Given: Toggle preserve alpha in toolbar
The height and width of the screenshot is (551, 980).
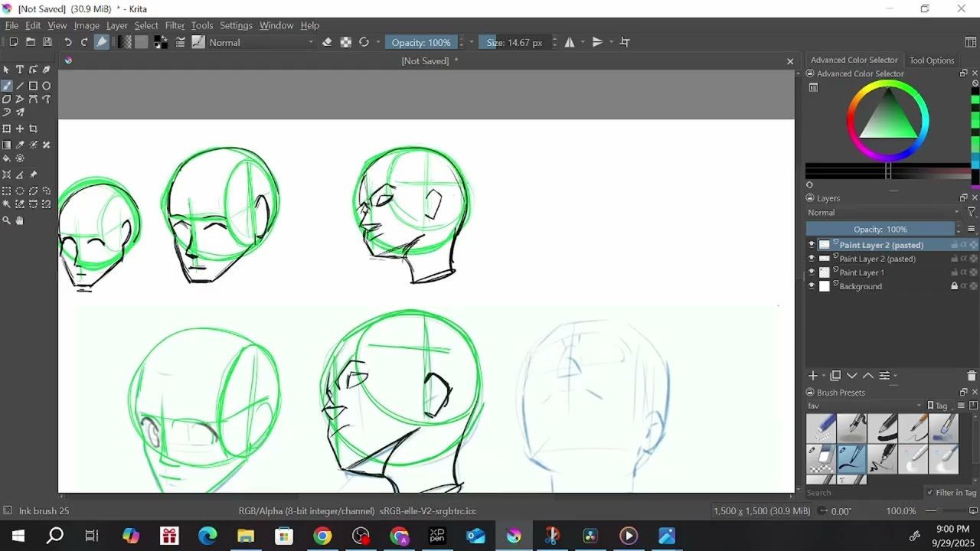Looking at the screenshot, I should tap(346, 42).
